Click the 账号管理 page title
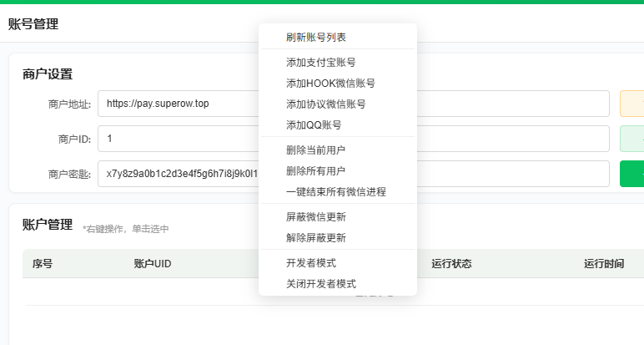The image size is (644, 345). 33,24
